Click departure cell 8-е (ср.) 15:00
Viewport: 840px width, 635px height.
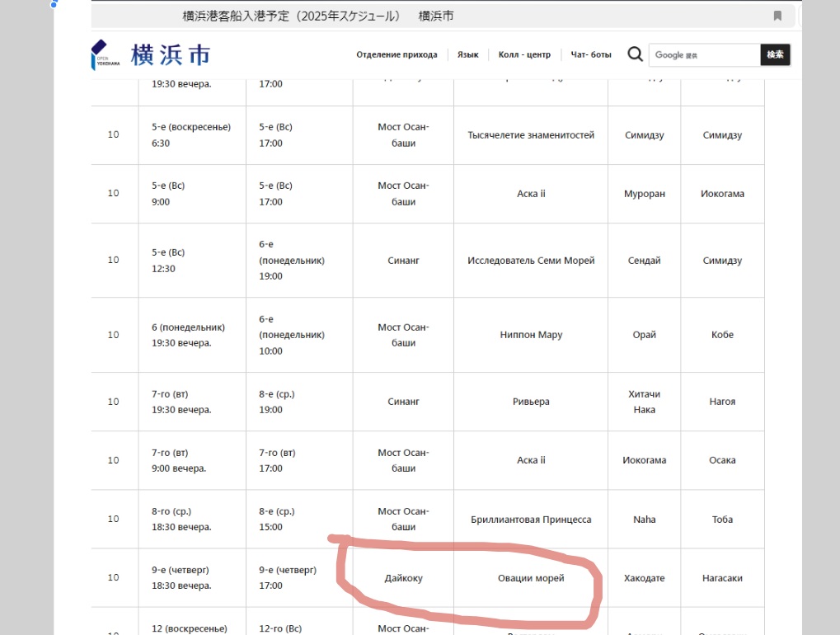(299, 520)
